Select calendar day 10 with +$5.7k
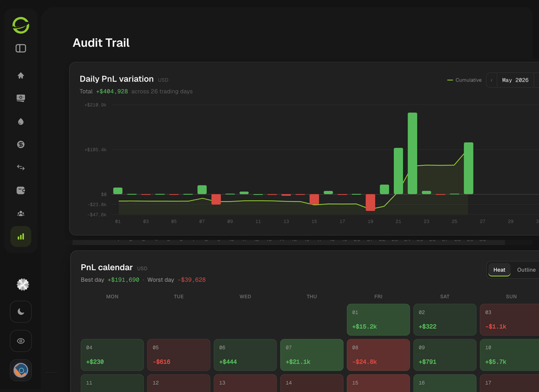The image size is (539, 392). [x=510, y=355]
